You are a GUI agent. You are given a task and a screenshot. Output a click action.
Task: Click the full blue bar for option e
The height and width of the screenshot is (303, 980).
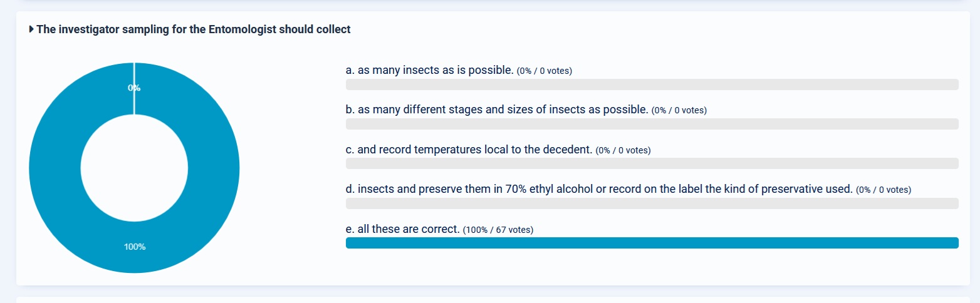pos(652,243)
